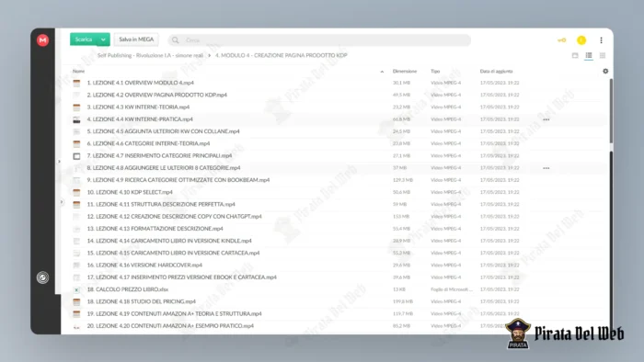The height and width of the screenshot is (362, 644).
Task: Open options dots for LEZIONE 4.4 row
Action: pyautogui.click(x=546, y=119)
